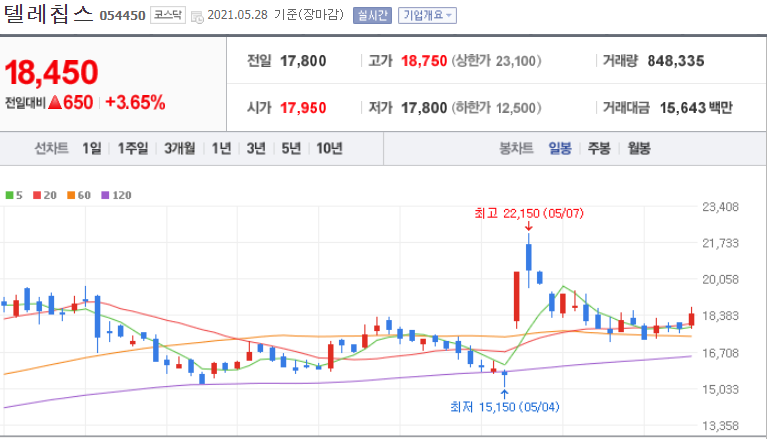
Task: Click the lower limit text 하한가 12,500
Action: (x=496, y=108)
